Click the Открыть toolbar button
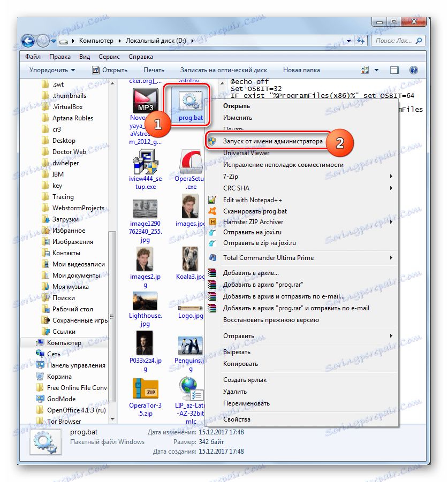The width and height of the screenshot is (448, 482). pyautogui.click(x=110, y=70)
